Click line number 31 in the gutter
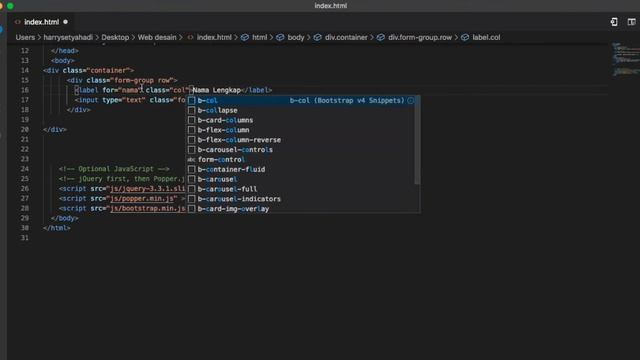 (25, 238)
